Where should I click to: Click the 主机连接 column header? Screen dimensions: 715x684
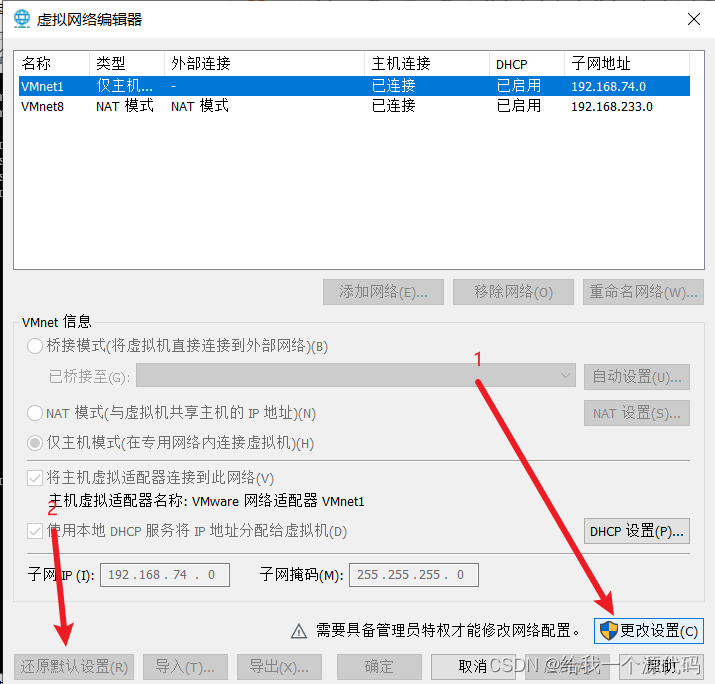[427, 63]
